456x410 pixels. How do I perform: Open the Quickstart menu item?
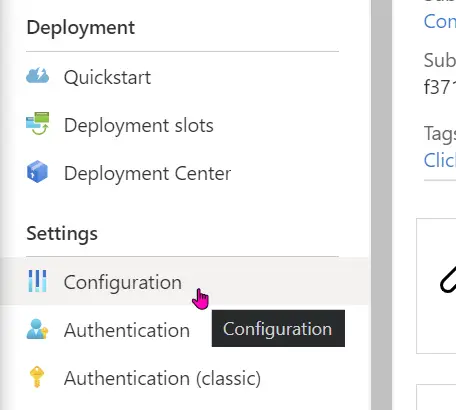point(185,77)
